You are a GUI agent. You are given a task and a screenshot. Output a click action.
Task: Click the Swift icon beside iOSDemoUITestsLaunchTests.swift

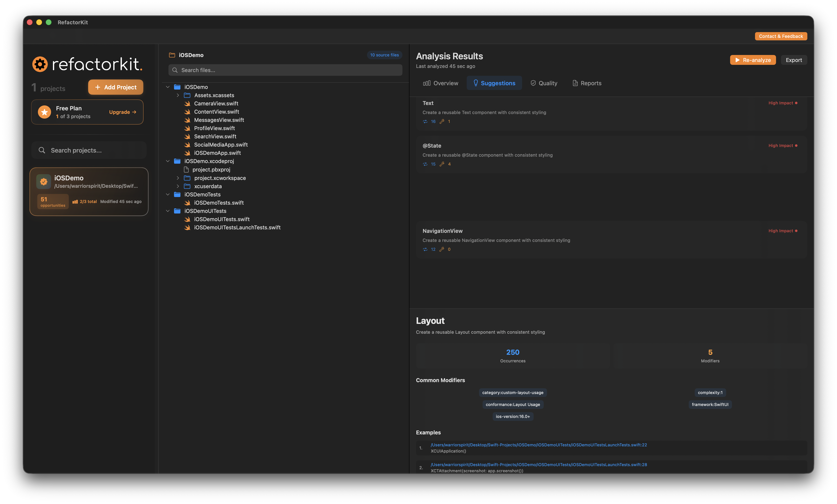(187, 227)
